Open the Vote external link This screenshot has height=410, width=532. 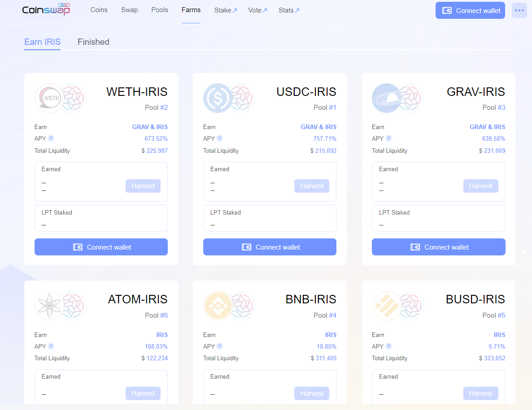coord(257,10)
